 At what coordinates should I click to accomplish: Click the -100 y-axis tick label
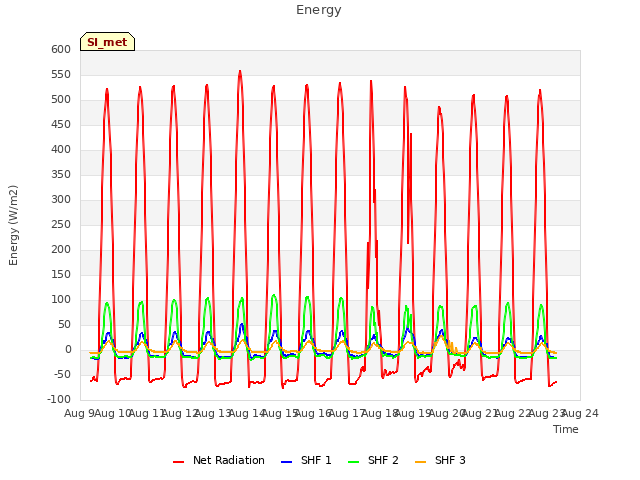[59, 400]
